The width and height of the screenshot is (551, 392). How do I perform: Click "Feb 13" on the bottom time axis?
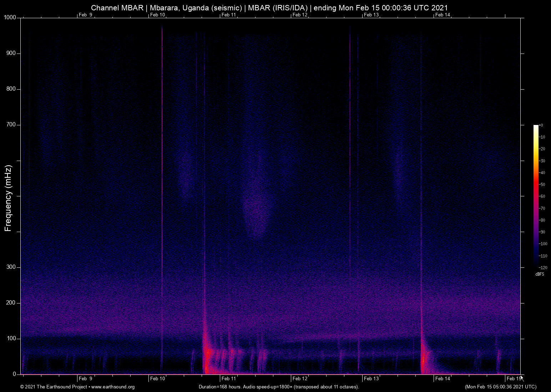(x=371, y=378)
